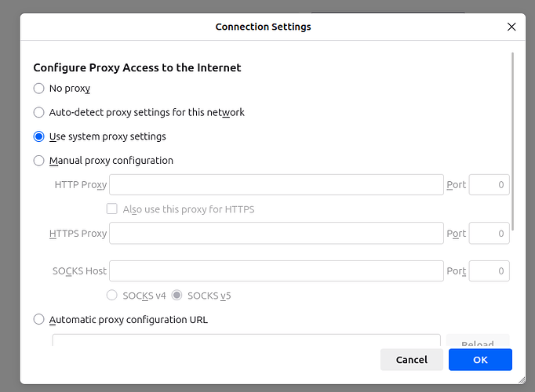Click the SOCKS Host Port field
This screenshot has height=392, width=535.
[x=489, y=271]
